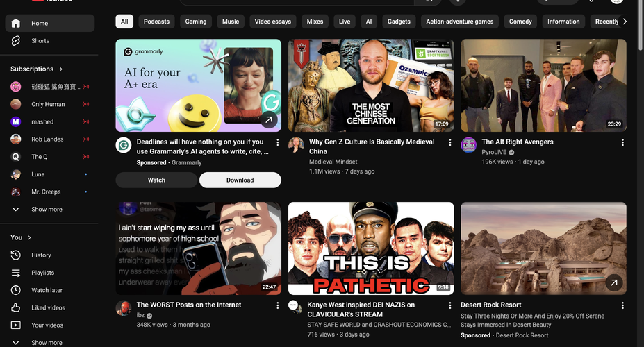The width and height of the screenshot is (644, 347).
Task: Open more options for The Alt Right Avengers
Action: [622, 142]
